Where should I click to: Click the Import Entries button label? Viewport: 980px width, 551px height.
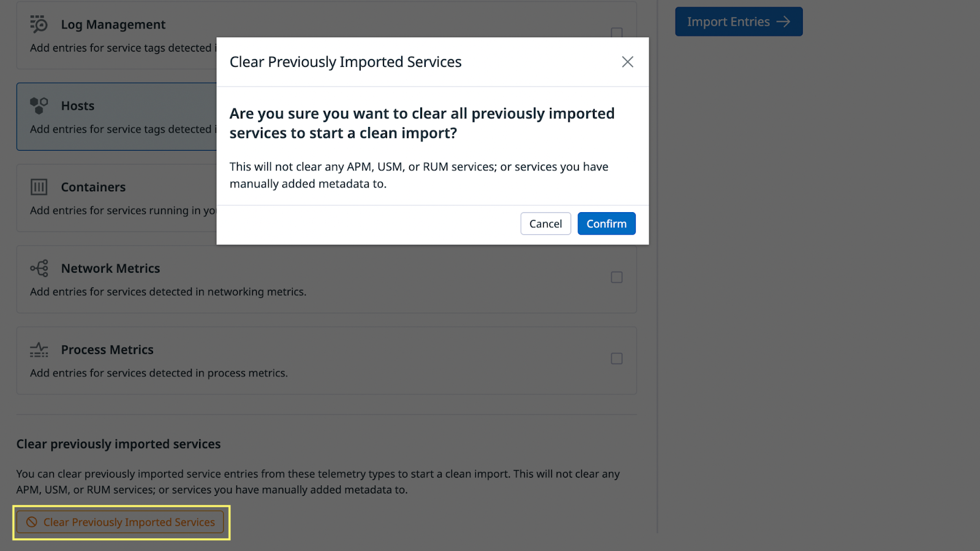point(728,22)
